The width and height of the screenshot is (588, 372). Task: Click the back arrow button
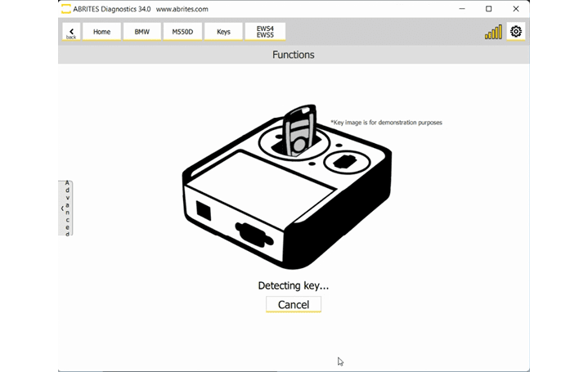[71, 32]
